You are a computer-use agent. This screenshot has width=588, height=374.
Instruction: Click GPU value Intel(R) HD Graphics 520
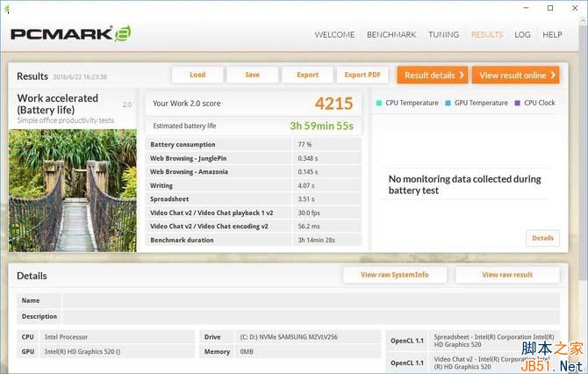tap(82, 351)
